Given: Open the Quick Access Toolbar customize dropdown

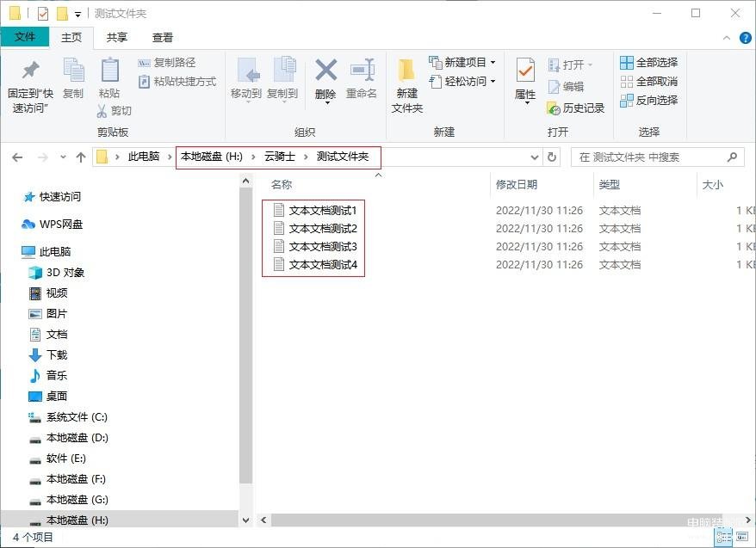Looking at the screenshot, I should click(x=77, y=15).
